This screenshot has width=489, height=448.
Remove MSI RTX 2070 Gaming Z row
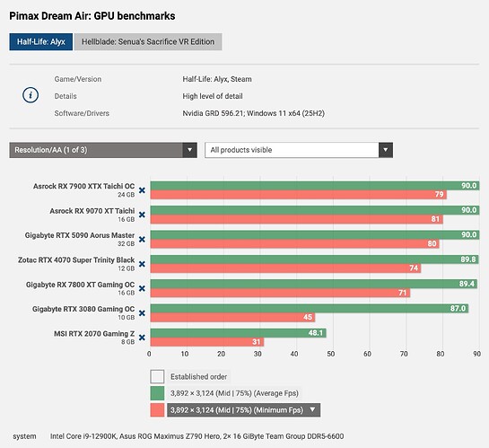142,338
